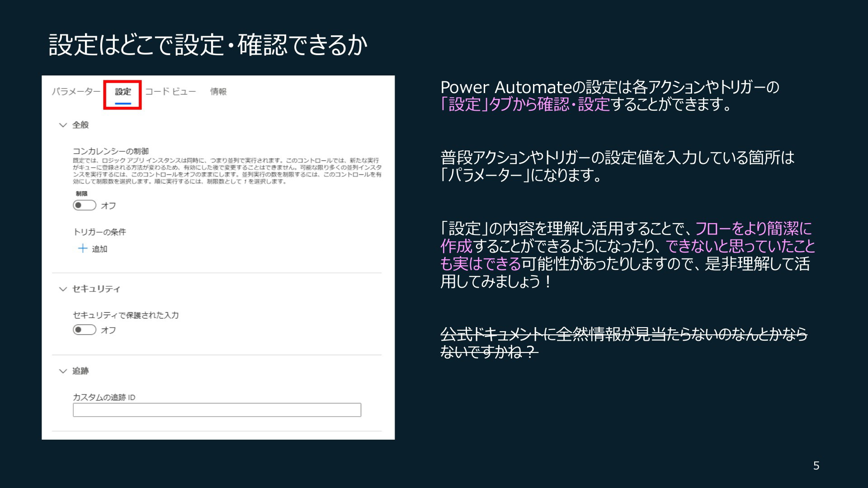Click the small 制限 label above the toggle
The width and height of the screenshot is (868, 488).
tap(82, 193)
